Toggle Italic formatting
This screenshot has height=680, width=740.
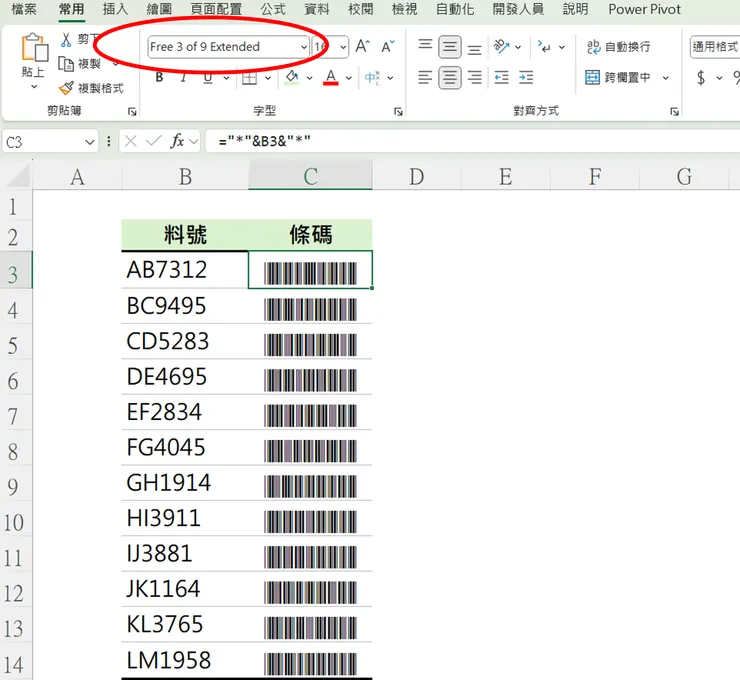[x=184, y=77]
